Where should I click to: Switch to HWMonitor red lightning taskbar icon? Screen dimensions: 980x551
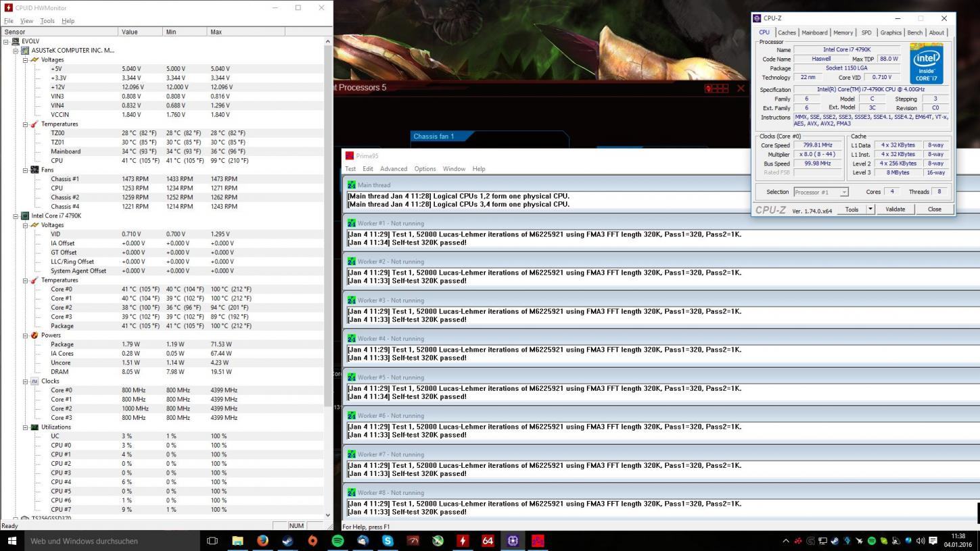(x=463, y=541)
